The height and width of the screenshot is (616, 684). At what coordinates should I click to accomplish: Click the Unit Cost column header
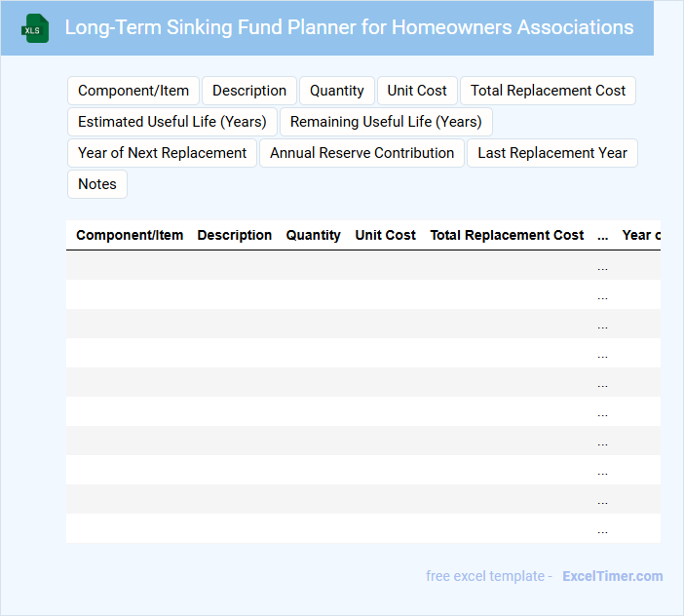386,235
